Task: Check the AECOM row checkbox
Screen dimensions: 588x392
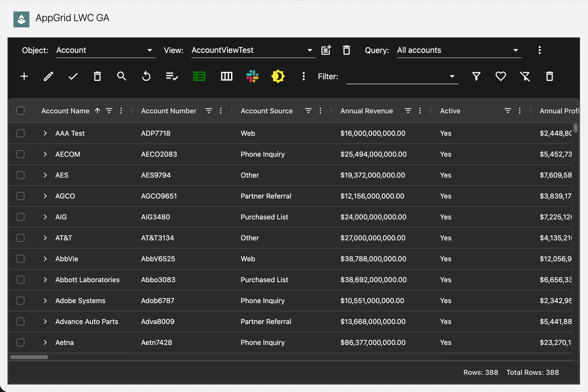Action: [x=20, y=154]
